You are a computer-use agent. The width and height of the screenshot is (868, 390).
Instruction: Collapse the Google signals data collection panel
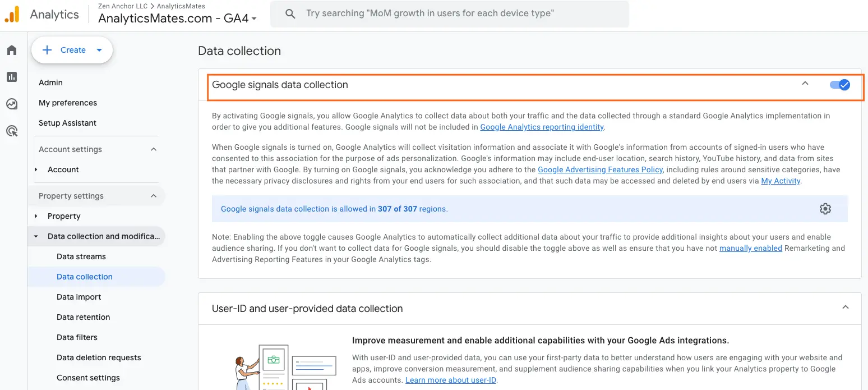[x=805, y=82]
